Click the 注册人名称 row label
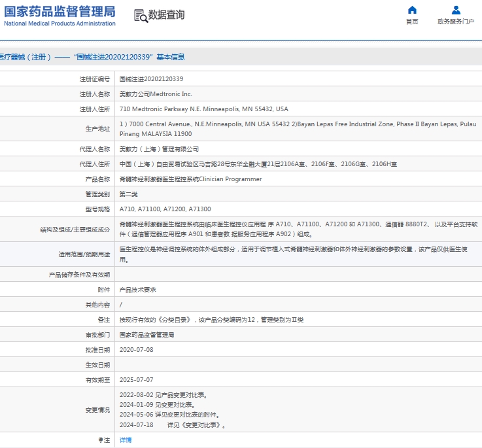This screenshot has height=448, width=482. coord(95,94)
